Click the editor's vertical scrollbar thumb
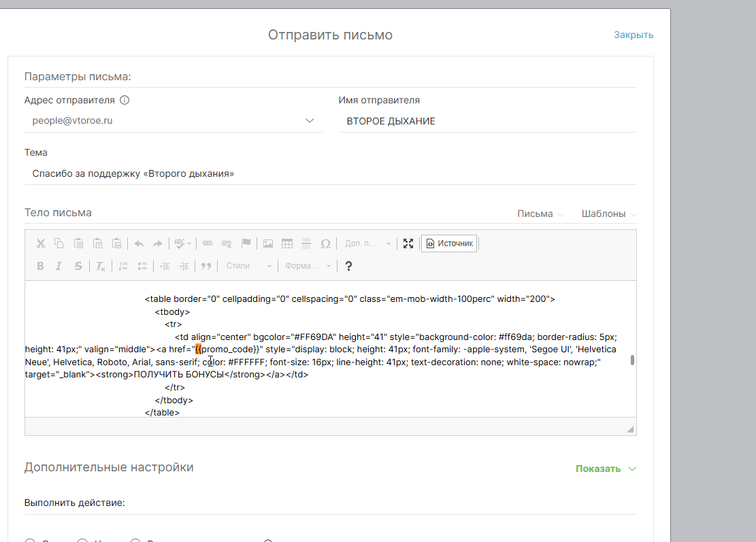This screenshot has height=542, width=756. point(632,360)
